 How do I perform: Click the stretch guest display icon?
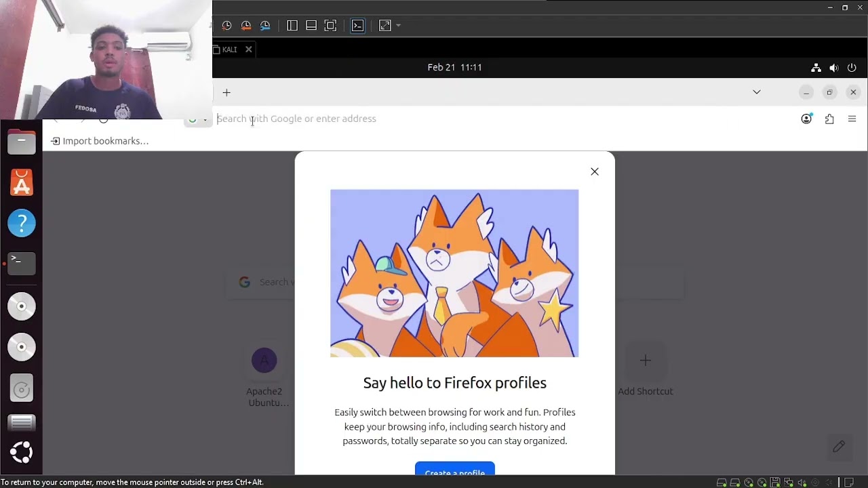coord(385,26)
